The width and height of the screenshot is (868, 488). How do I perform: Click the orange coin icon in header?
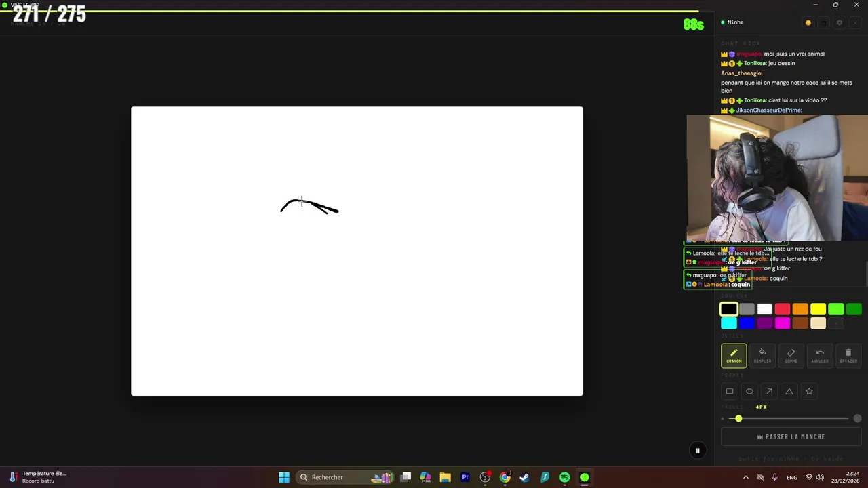tap(808, 22)
